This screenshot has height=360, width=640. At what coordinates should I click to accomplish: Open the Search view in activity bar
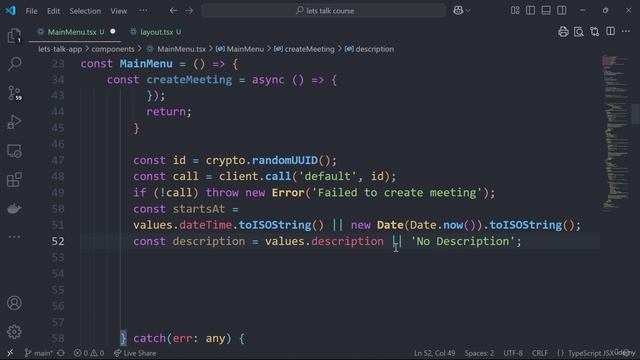pyautogui.click(x=14, y=64)
